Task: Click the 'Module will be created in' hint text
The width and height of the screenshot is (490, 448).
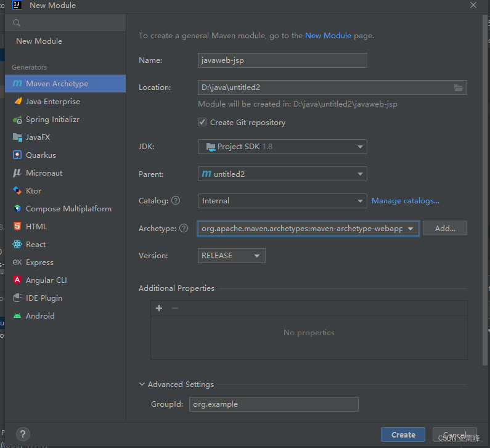Action: coord(298,104)
